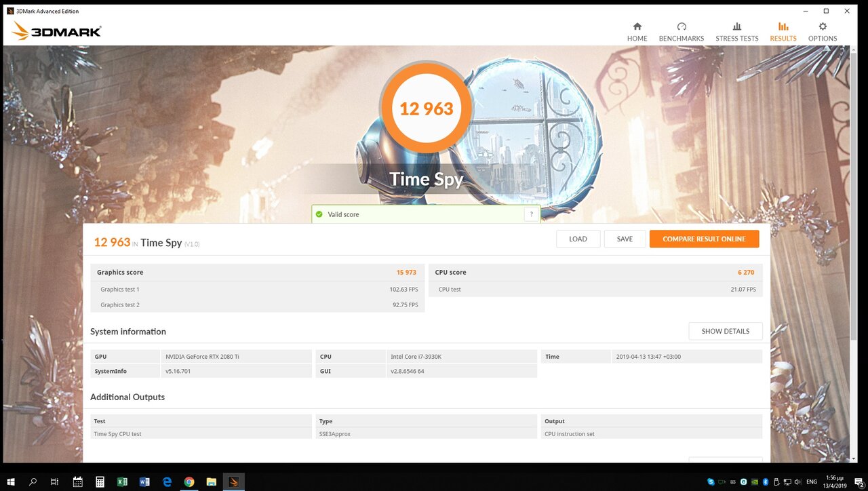Click the SSE3Approx type cell

pyautogui.click(x=426, y=434)
